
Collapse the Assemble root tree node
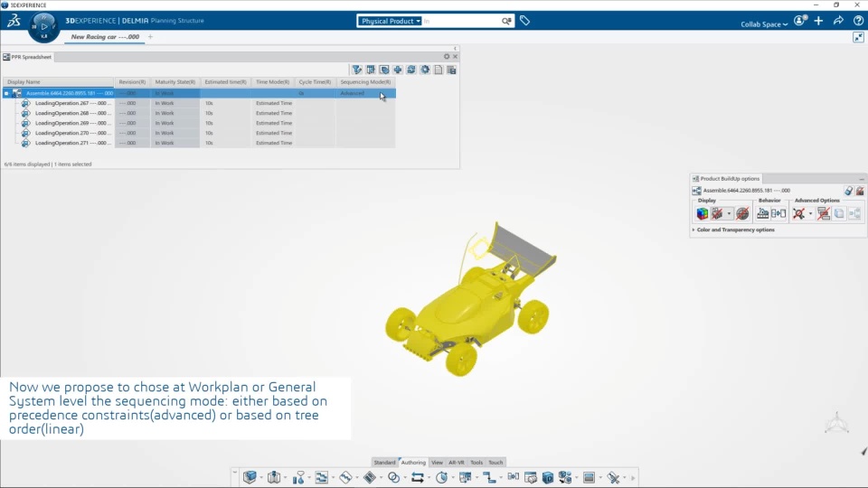point(6,93)
